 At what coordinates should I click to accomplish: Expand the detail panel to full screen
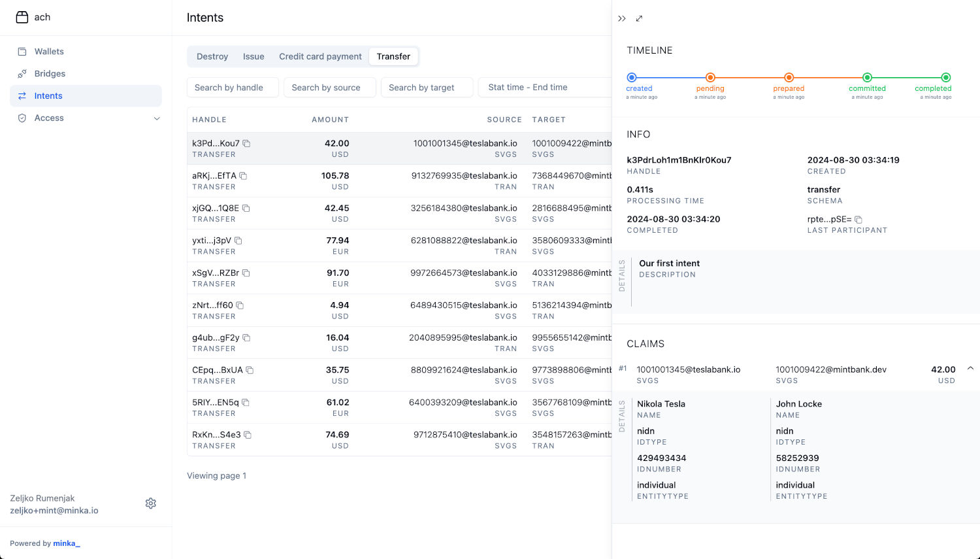click(x=639, y=18)
